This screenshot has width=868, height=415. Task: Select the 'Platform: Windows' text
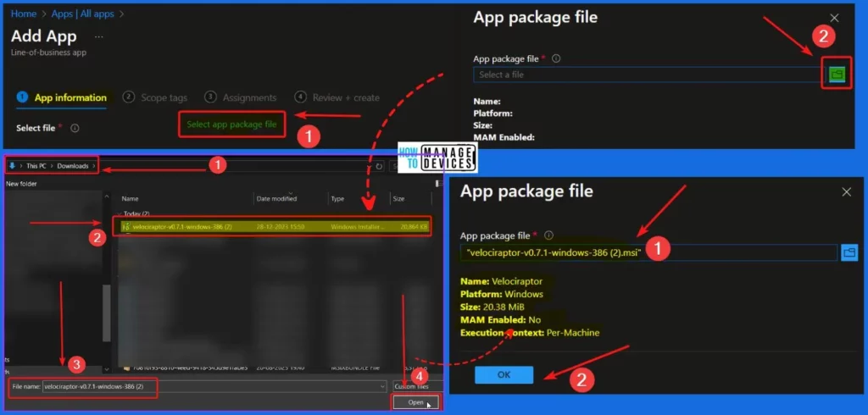(502, 294)
